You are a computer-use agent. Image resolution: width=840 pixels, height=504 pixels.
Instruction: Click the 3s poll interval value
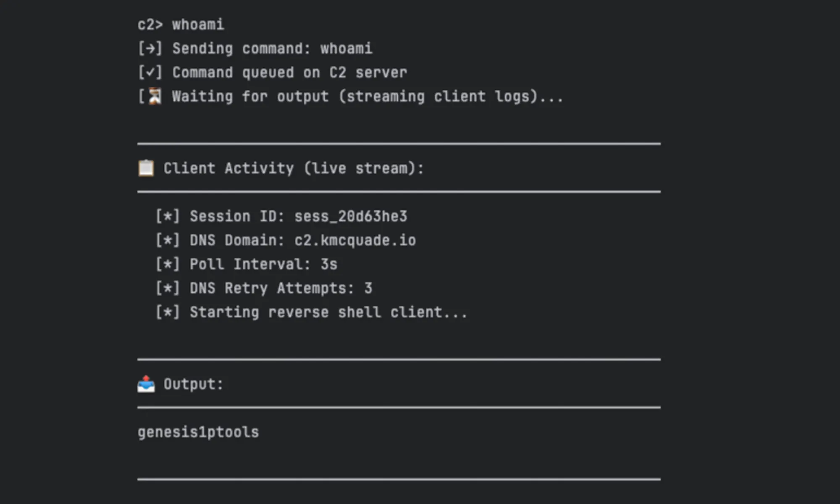pyautogui.click(x=329, y=264)
